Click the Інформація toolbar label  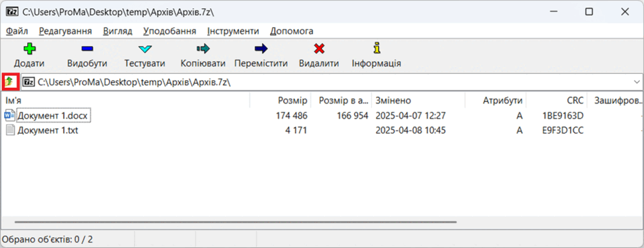click(x=377, y=64)
